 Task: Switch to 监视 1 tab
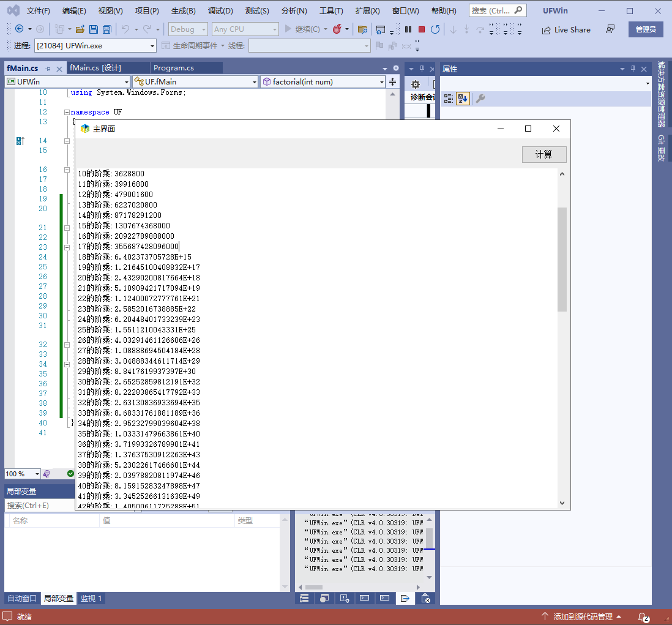[x=91, y=599]
